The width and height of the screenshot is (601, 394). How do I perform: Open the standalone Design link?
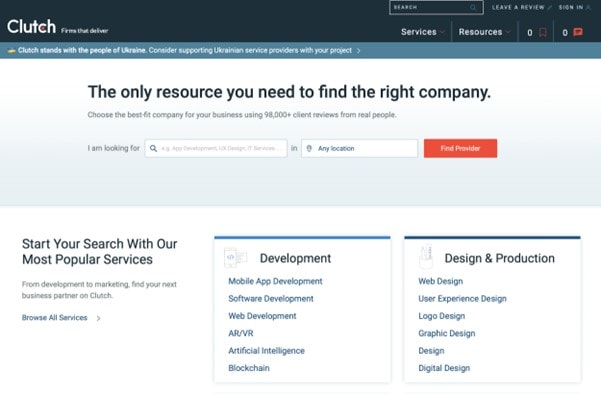431,351
